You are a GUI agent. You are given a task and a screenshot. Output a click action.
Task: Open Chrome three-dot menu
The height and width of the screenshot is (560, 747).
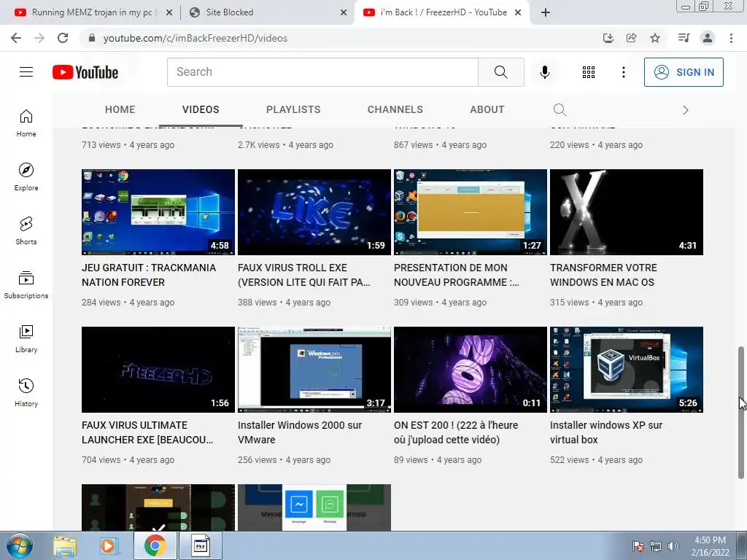pos(731,38)
